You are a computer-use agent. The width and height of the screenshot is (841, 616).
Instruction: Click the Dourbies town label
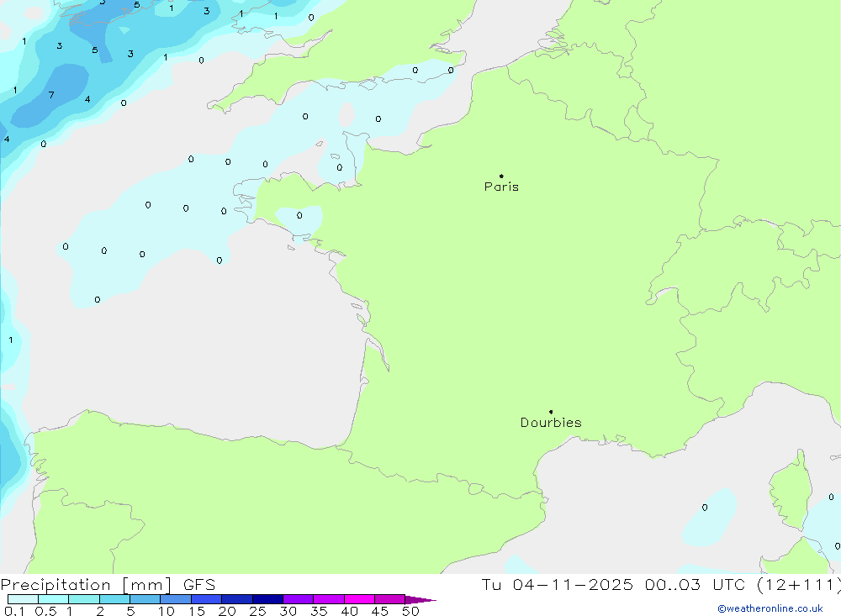point(551,423)
